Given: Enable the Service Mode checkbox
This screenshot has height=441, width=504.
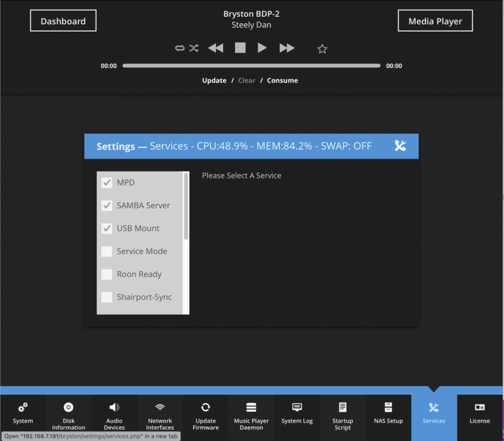Looking at the screenshot, I should point(107,251).
